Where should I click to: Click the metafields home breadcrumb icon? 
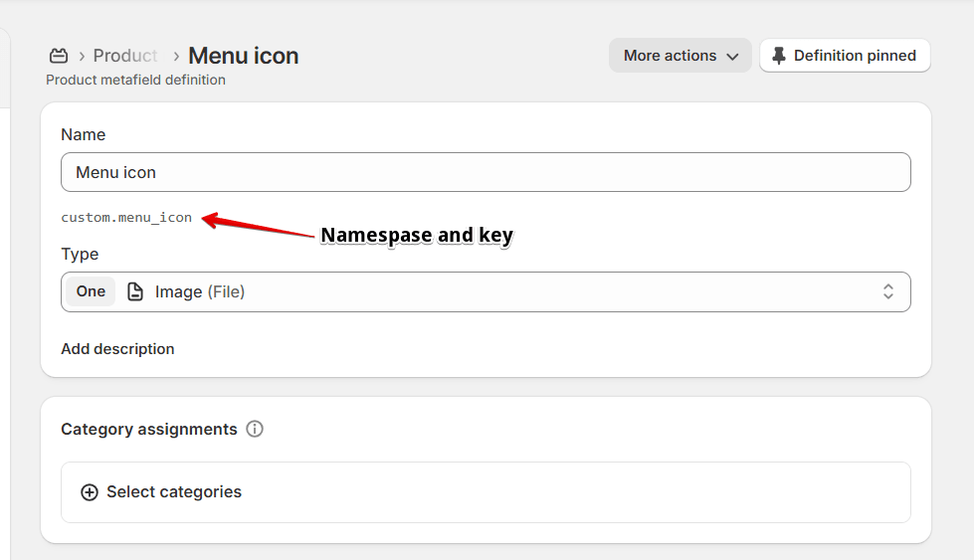click(59, 56)
